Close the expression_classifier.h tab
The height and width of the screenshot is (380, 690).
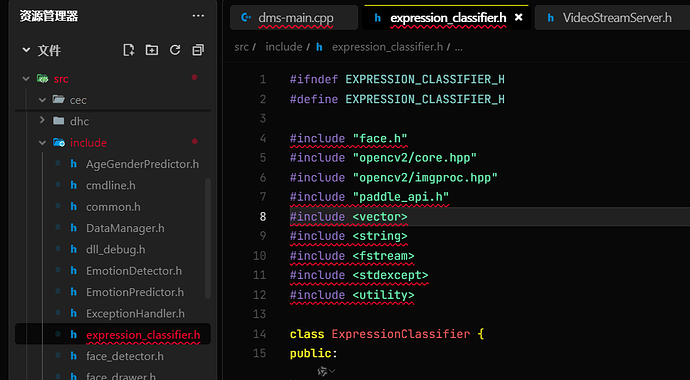[x=519, y=18]
